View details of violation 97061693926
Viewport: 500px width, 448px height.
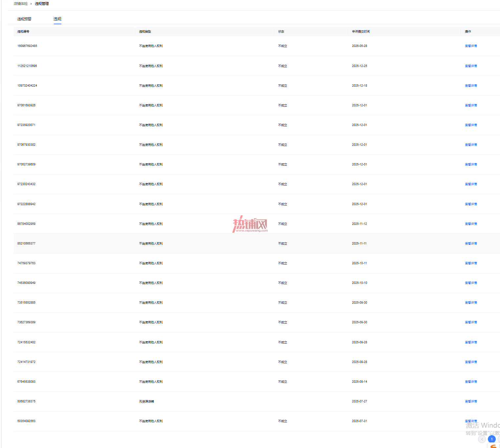471,105
